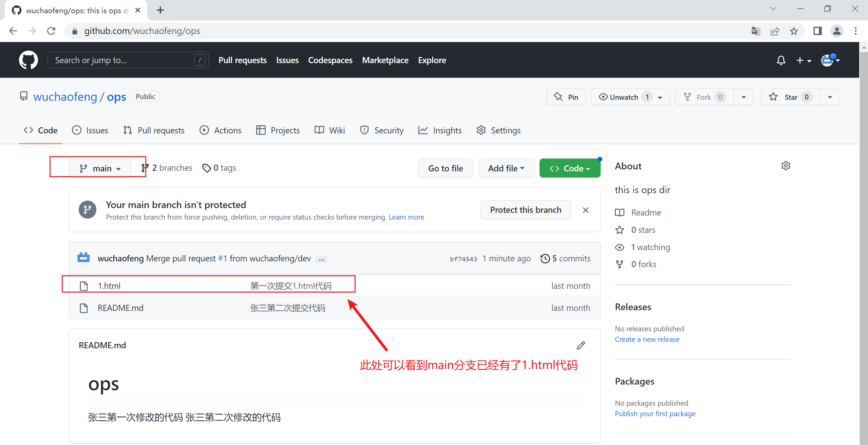Pin the repository
Image resolution: width=868 pixels, height=445 pixels.
(x=566, y=97)
